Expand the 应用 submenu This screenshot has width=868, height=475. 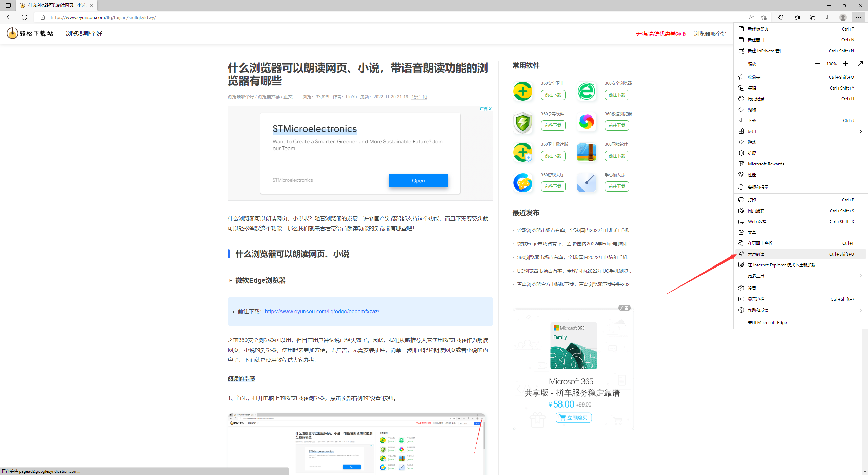tap(800, 131)
